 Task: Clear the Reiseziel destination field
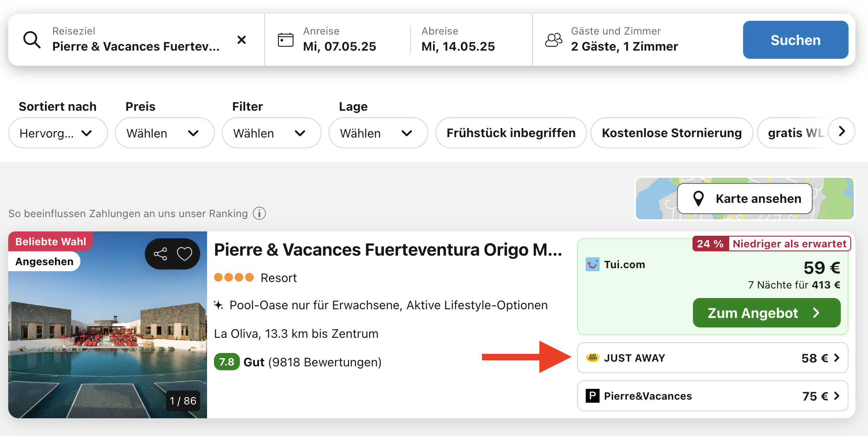242,40
